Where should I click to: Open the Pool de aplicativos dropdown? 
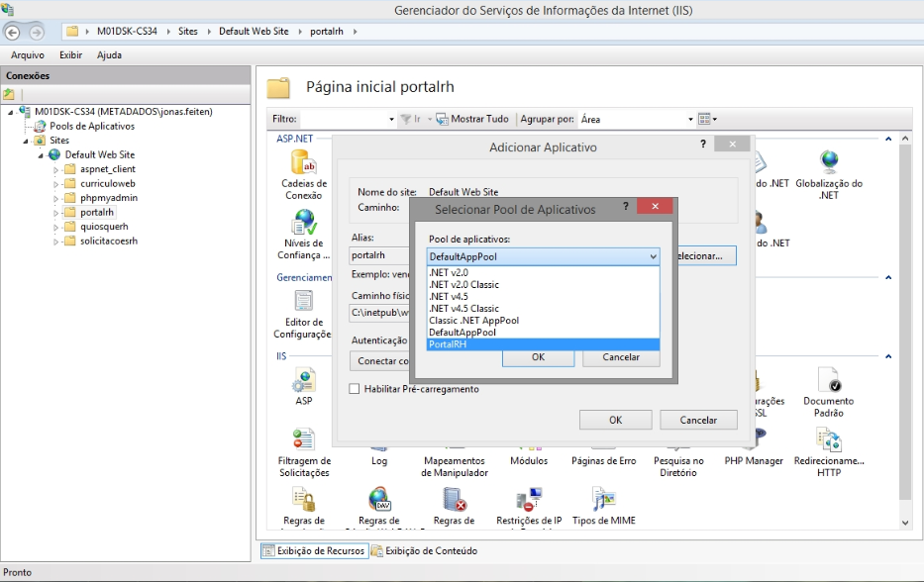tap(652, 256)
